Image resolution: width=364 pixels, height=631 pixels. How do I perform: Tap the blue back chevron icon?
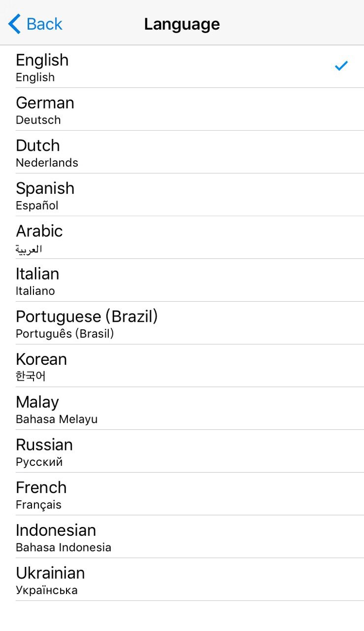[15, 24]
